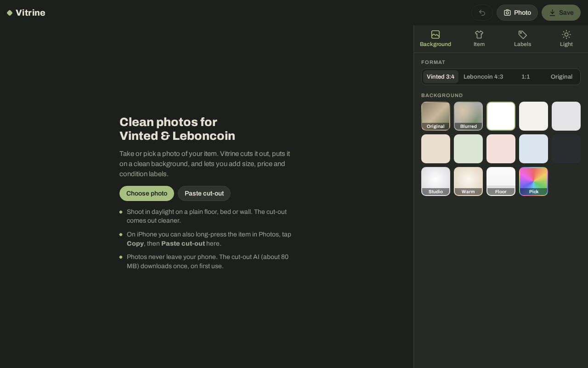
Task: Pick the pale green background swatch
Action: [468, 149]
